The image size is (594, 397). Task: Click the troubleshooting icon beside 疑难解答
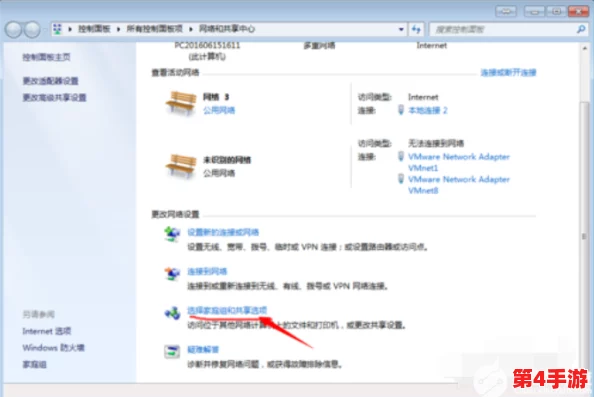(172, 352)
